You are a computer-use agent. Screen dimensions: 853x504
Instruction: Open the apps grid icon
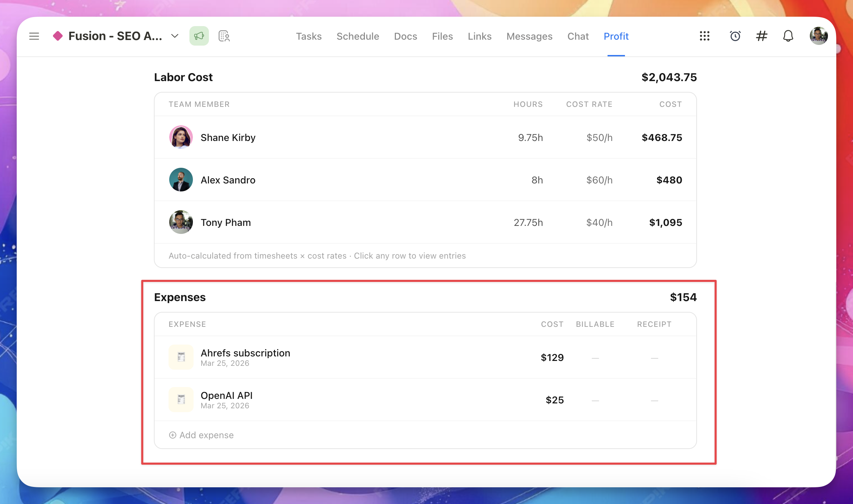click(704, 36)
